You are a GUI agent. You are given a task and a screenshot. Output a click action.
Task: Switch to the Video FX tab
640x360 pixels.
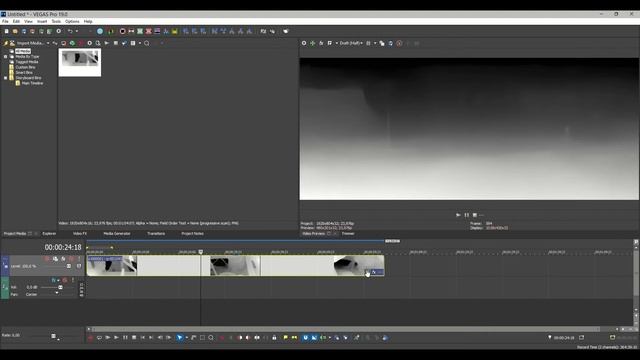(x=80, y=233)
